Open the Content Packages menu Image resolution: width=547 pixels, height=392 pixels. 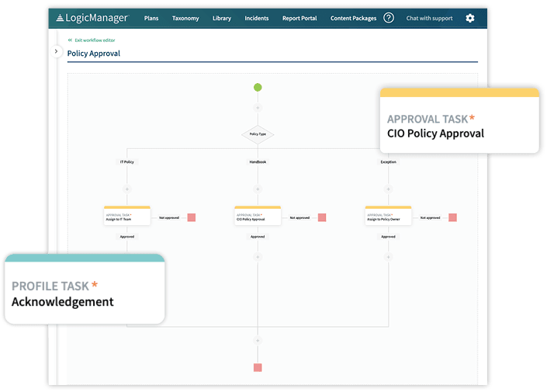point(353,18)
